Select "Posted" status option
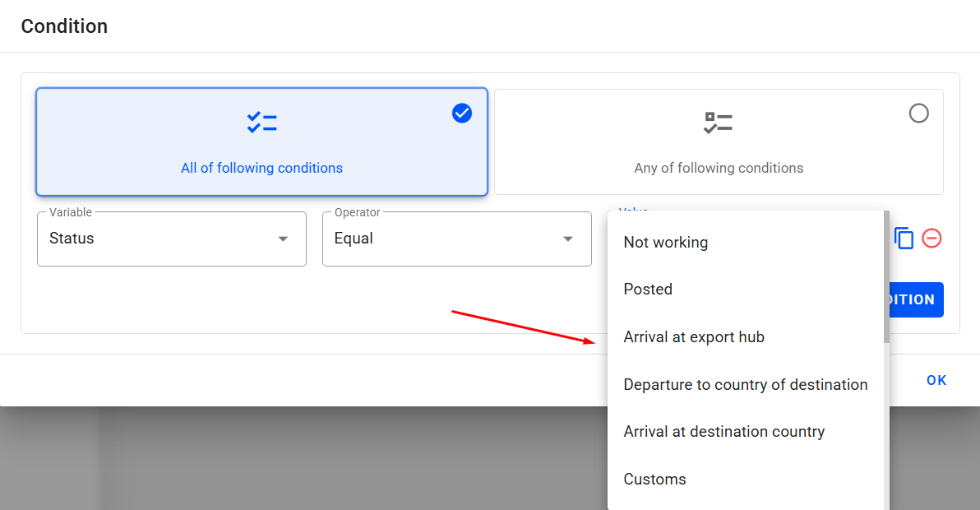This screenshot has width=980, height=510. tap(648, 290)
